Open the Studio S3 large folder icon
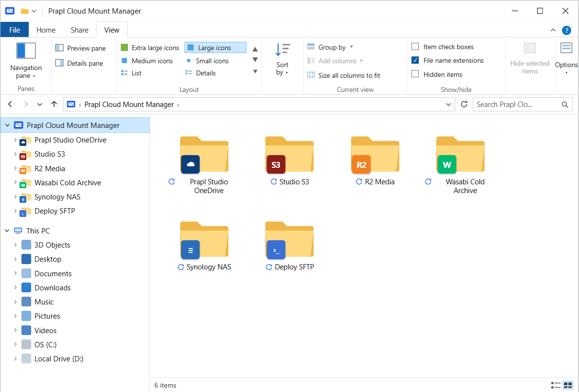Viewport: 579px width, 392px height. pos(289,155)
